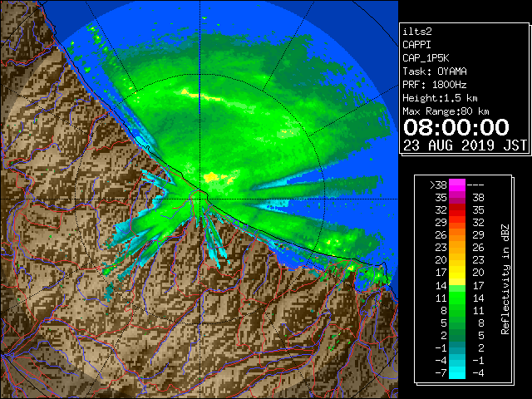Pick the orange swatch beside left '26'
This screenshot has height=399, width=532.
pyautogui.click(x=457, y=235)
